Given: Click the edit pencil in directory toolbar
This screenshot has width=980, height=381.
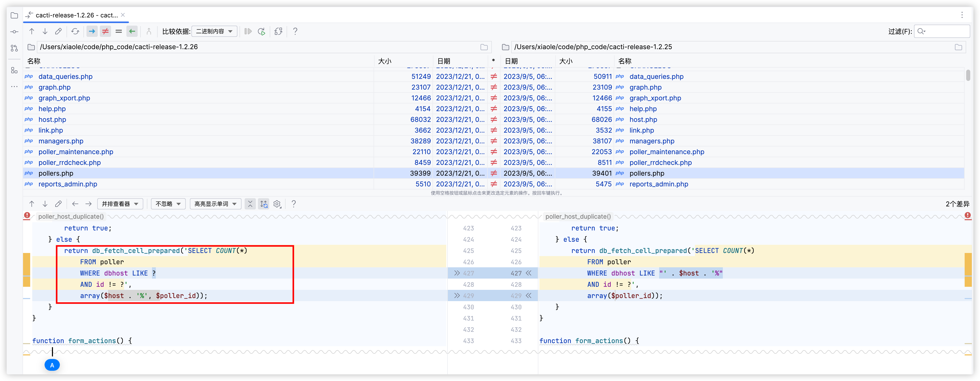Looking at the screenshot, I should tap(58, 31).
